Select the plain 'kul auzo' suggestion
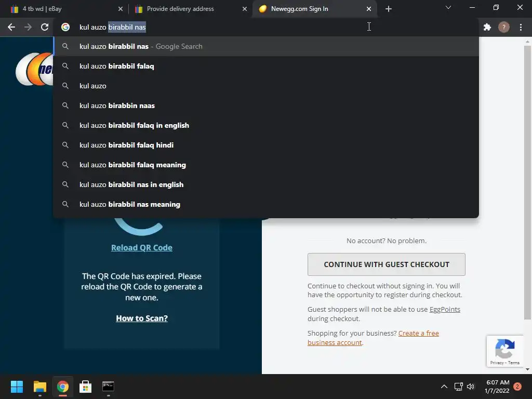Viewport: 532px width, 399px height. 266,86
